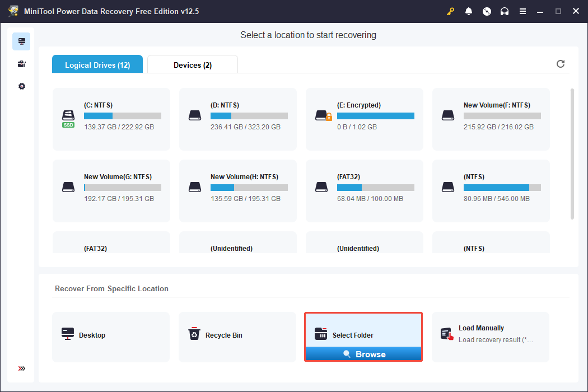
Task: Open the hamburger menu
Action: click(x=522, y=11)
